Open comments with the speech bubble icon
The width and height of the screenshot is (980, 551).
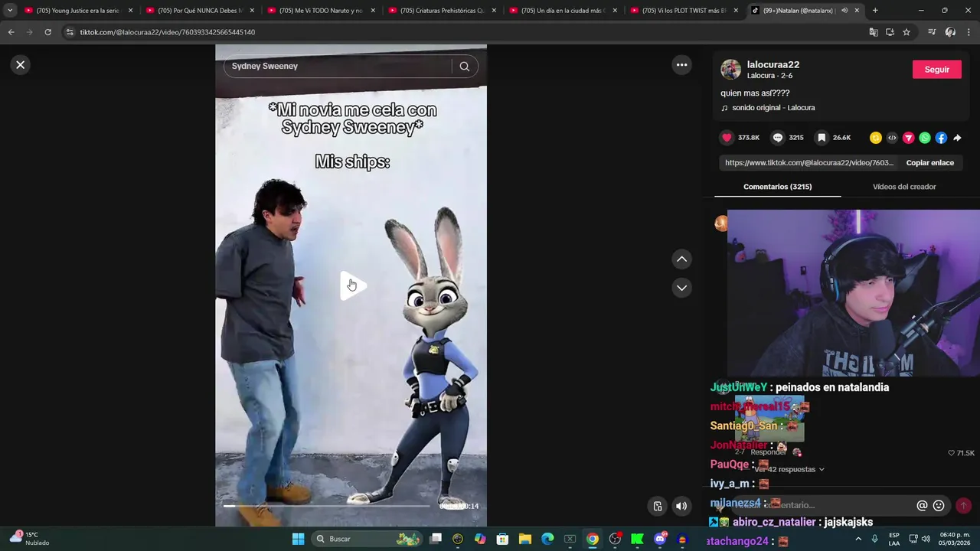778,138
